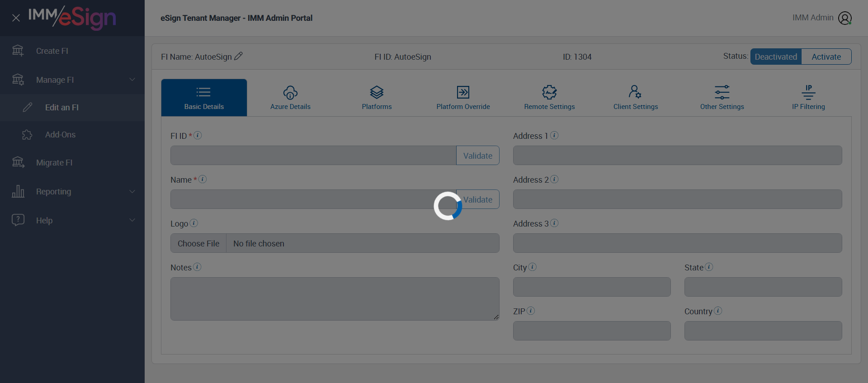868x383 pixels.
Task: Validate the FI ID field
Action: click(x=478, y=156)
